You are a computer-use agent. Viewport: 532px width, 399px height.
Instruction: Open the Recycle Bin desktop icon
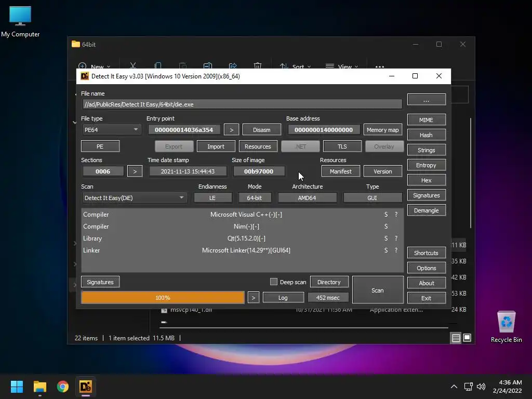pyautogui.click(x=506, y=327)
